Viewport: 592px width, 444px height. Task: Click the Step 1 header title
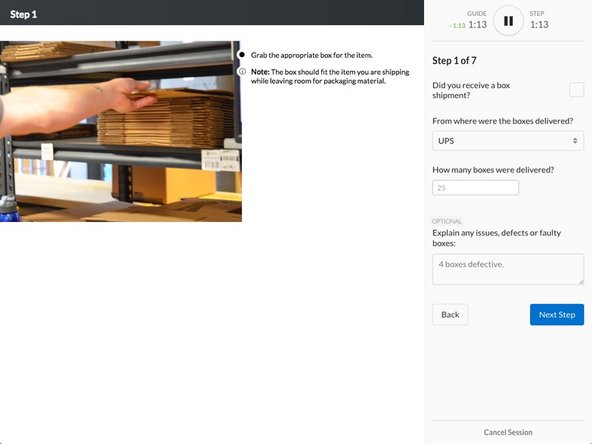(23, 14)
